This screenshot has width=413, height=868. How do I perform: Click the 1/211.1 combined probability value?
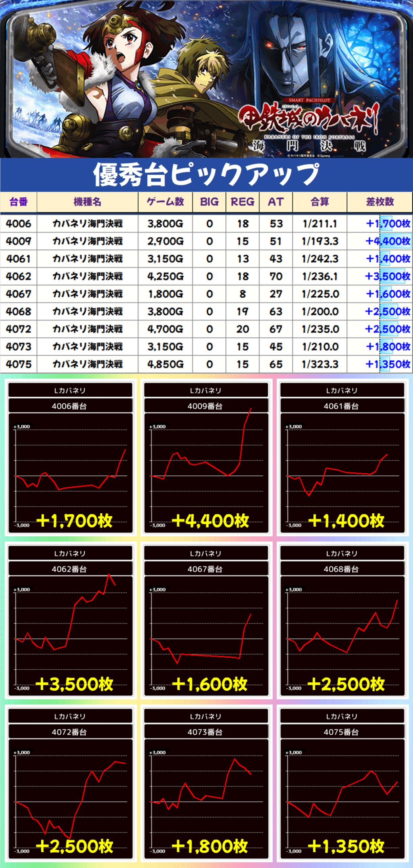pos(320,224)
